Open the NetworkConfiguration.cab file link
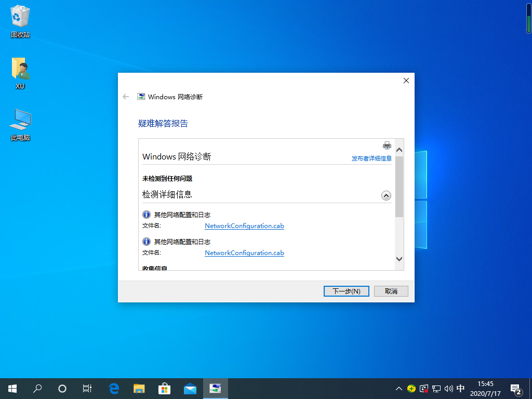The height and width of the screenshot is (399, 532). [244, 225]
